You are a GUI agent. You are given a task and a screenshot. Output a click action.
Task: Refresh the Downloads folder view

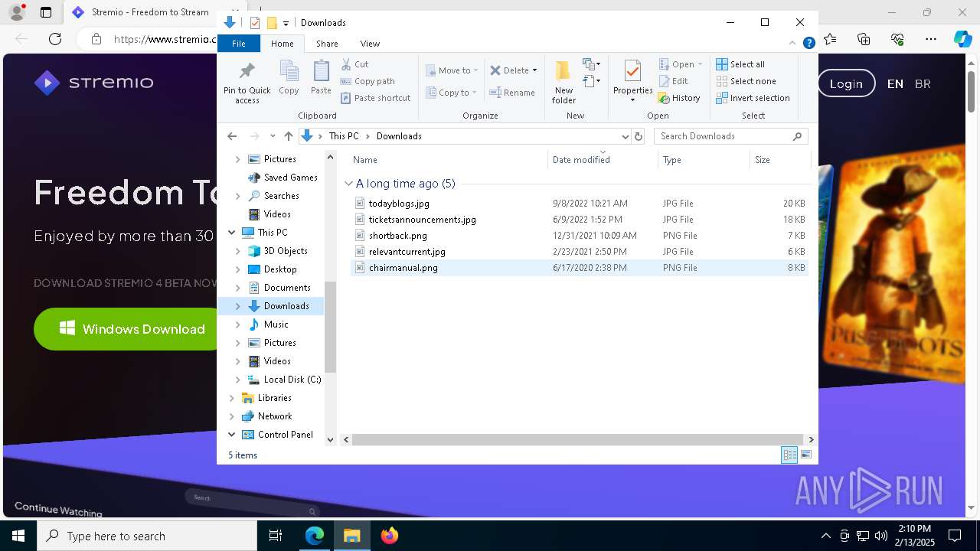tap(639, 136)
